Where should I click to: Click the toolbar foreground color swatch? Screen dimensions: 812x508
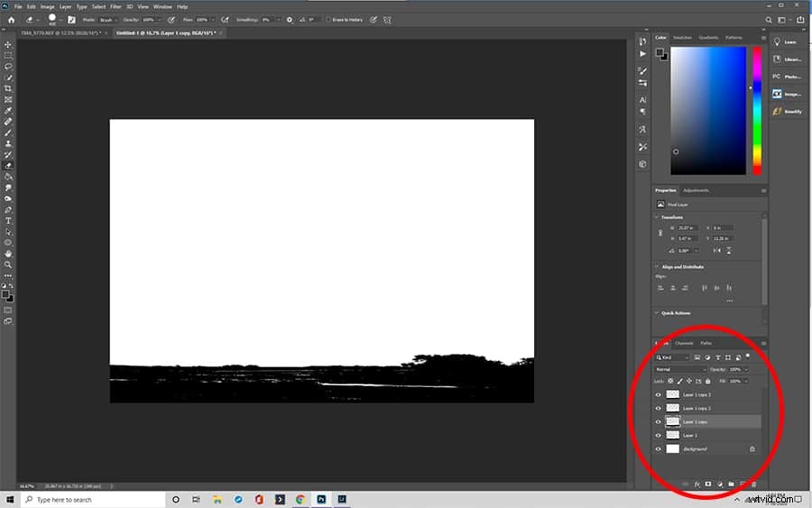tap(5, 294)
